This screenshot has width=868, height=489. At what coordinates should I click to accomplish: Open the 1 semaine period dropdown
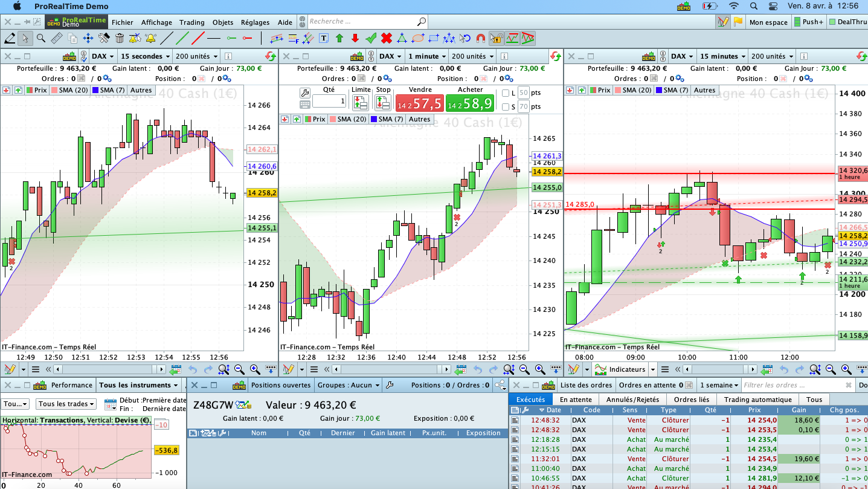click(718, 385)
